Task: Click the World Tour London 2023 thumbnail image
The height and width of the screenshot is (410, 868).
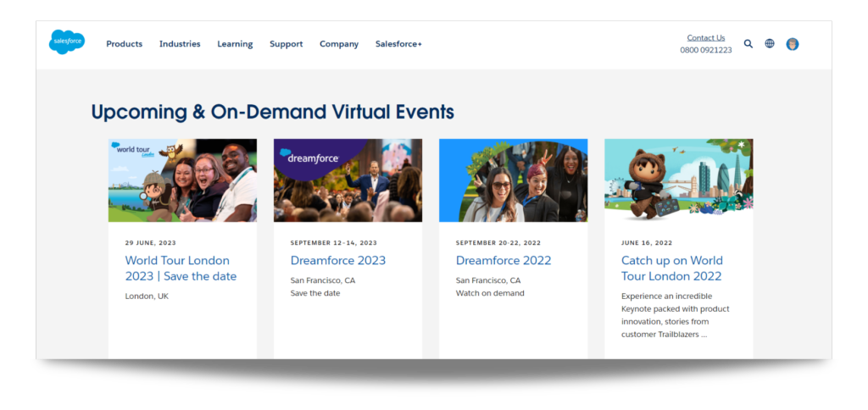Action: tap(183, 180)
